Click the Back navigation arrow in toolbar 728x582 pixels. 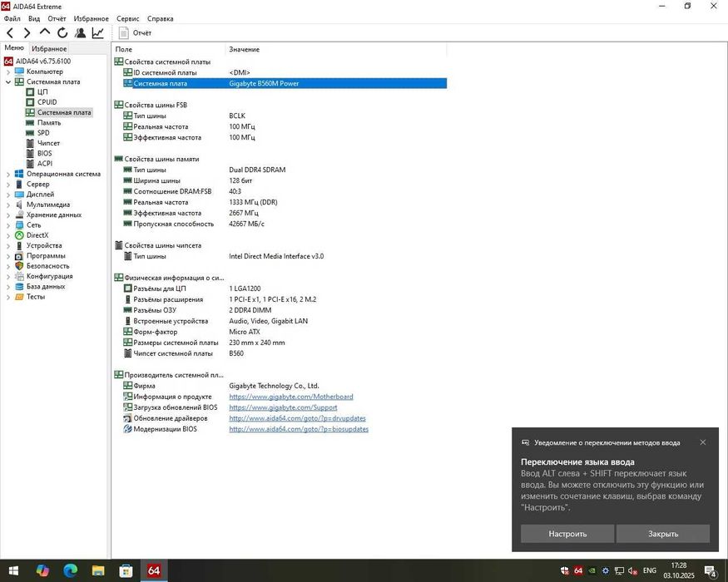tap(10, 33)
